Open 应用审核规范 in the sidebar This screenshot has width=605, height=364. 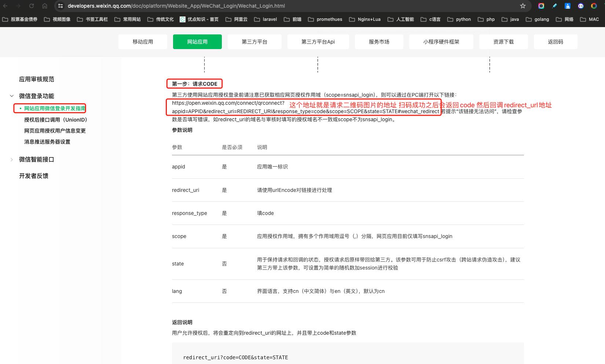[37, 79]
